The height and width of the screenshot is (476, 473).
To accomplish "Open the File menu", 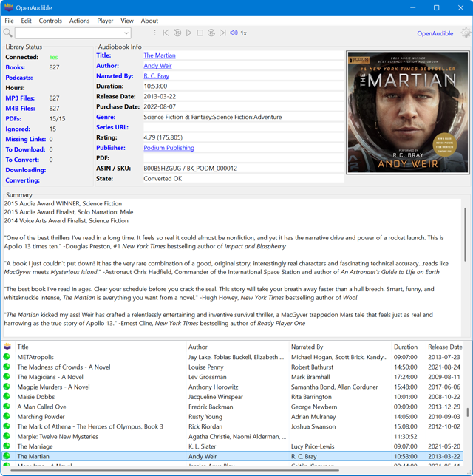I will tap(9, 21).
